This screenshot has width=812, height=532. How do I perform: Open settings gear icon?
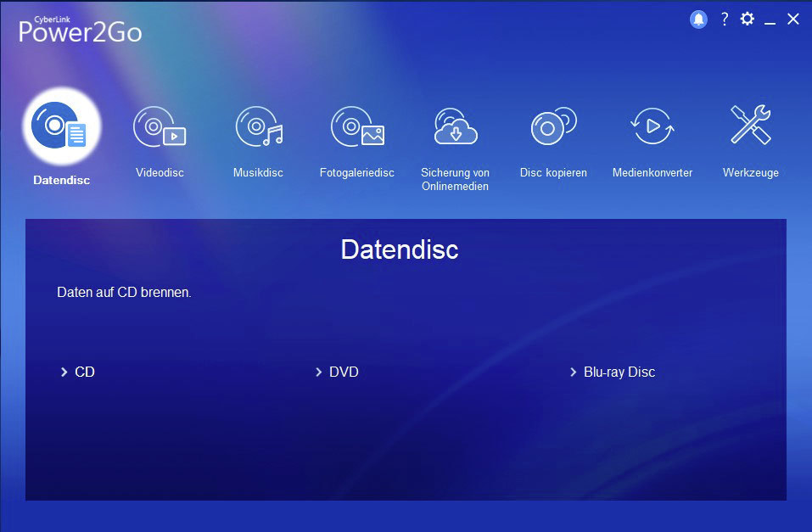(x=748, y=20)
